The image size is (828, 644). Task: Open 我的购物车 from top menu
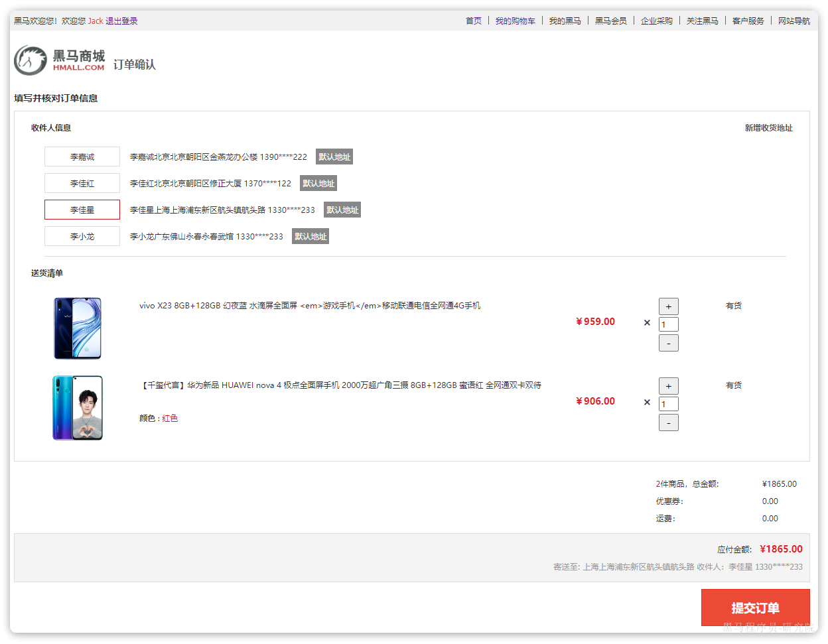[515, 21]
